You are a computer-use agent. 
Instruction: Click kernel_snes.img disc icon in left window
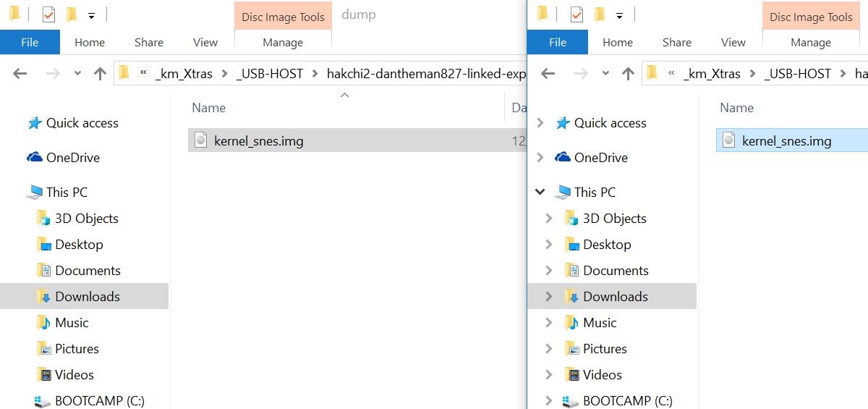click(x=201, y=140)
